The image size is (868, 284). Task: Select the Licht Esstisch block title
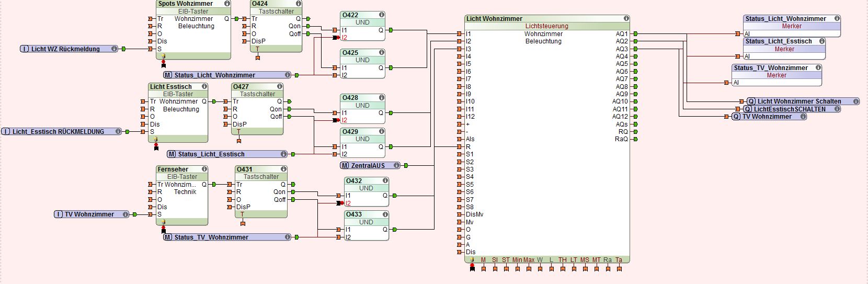coord(171,87)
